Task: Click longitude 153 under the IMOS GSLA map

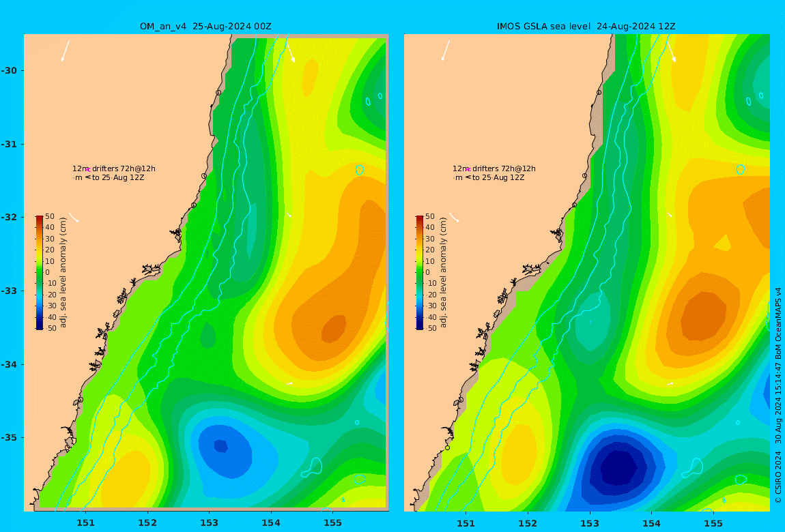Action: pos(590,523)
